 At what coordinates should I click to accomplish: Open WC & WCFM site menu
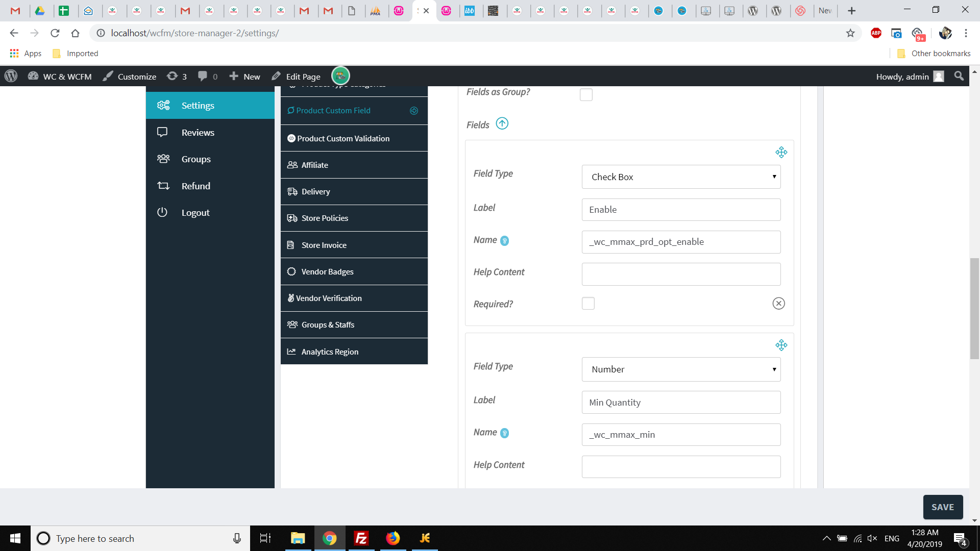click(60, 77)
